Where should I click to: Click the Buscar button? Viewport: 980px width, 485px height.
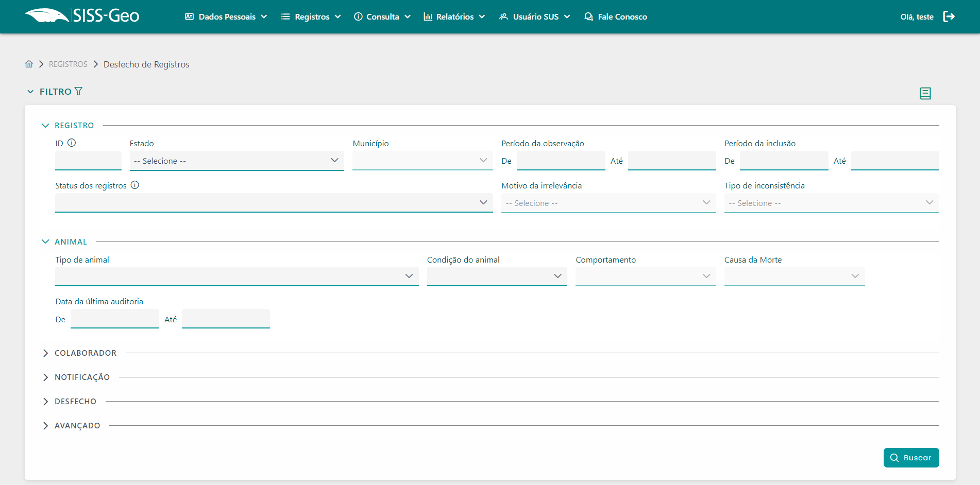click(x=911, y=458)
